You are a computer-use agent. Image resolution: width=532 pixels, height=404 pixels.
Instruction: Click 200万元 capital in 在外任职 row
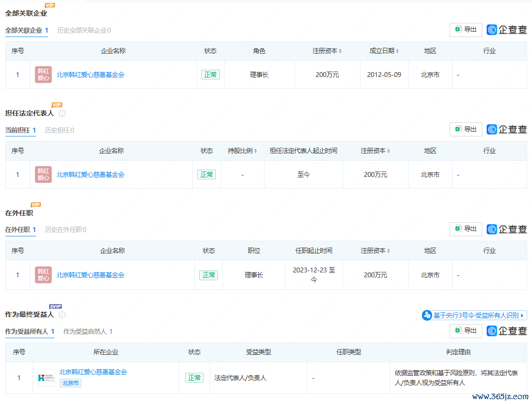click(375, 275)
